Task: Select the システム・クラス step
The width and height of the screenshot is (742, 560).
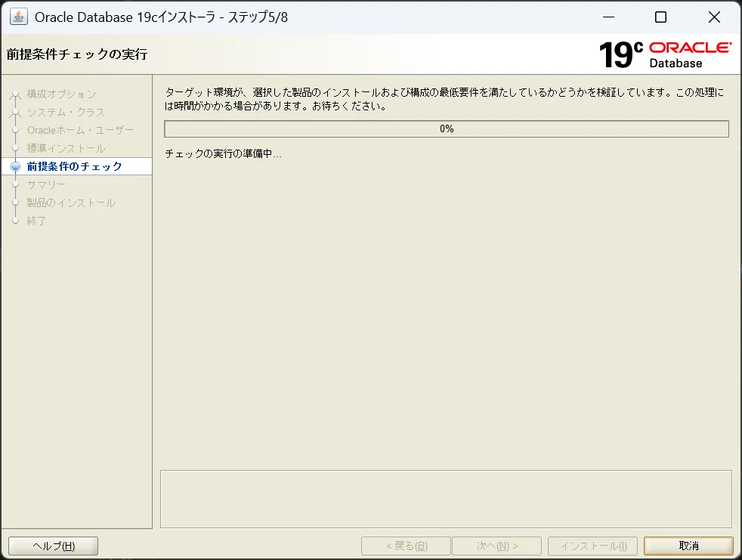Action: 66,112
